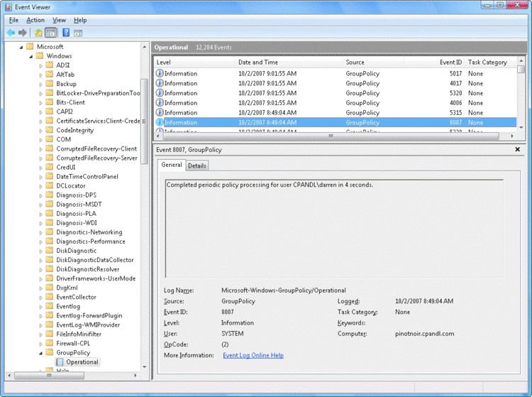Sort by the Event ID column header
This screenshot has height=397, width=532.
click(x=434, y=62)
